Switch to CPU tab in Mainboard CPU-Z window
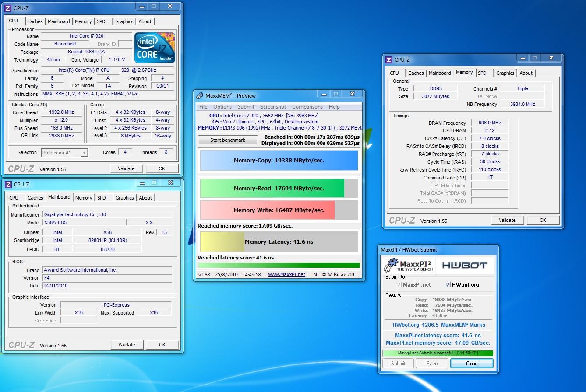This screenshot has height=392, width=586. click(14, 198)
